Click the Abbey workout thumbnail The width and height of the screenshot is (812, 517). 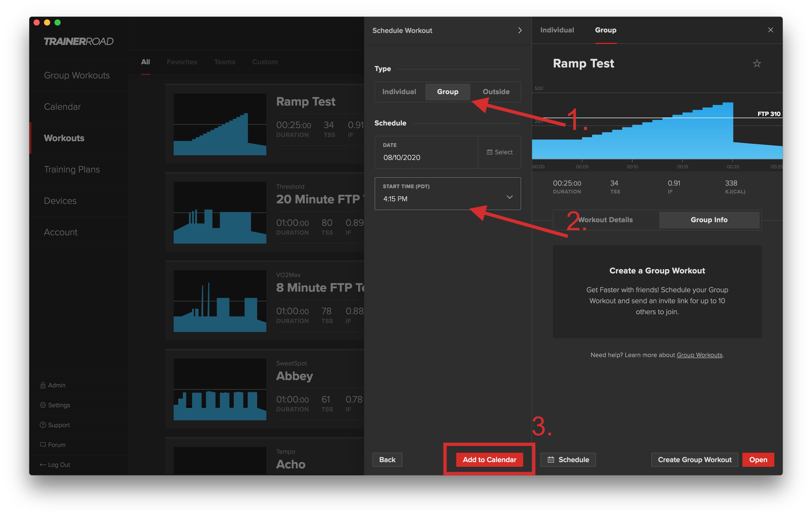220,389
